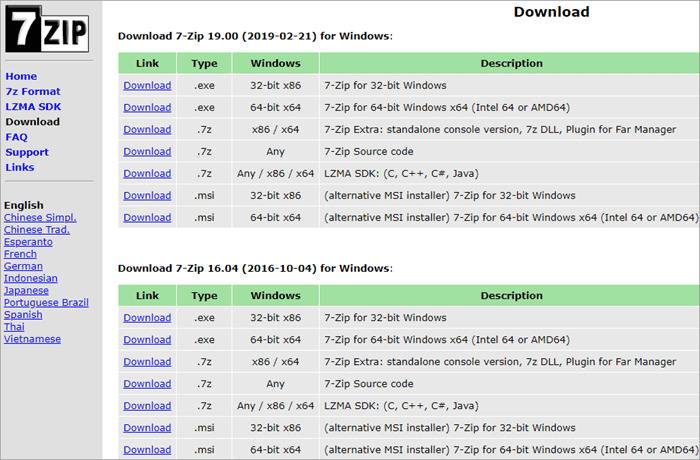Click the 7-Zip logo image
Image resolution: width=700 pixels, height=460 pixels.
coord(47,30)
